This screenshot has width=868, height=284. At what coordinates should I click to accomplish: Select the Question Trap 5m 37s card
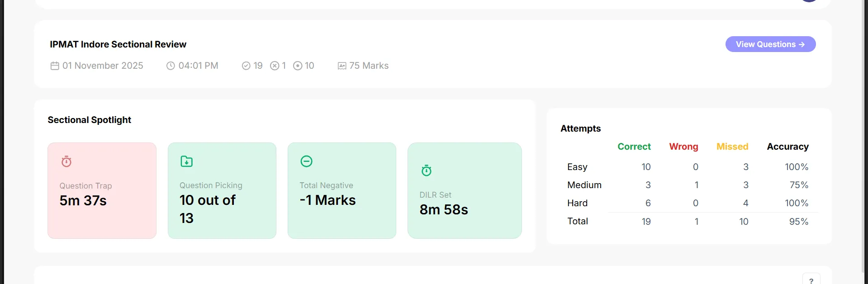pos(102,190)
